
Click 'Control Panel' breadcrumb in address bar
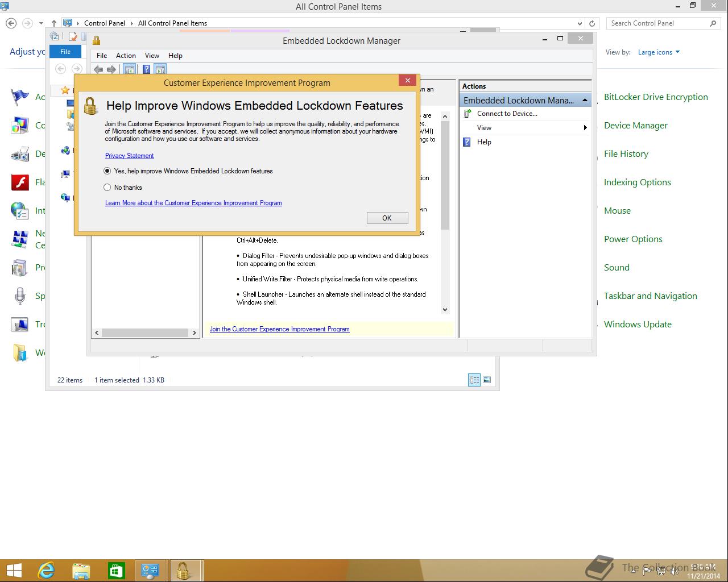105,23
